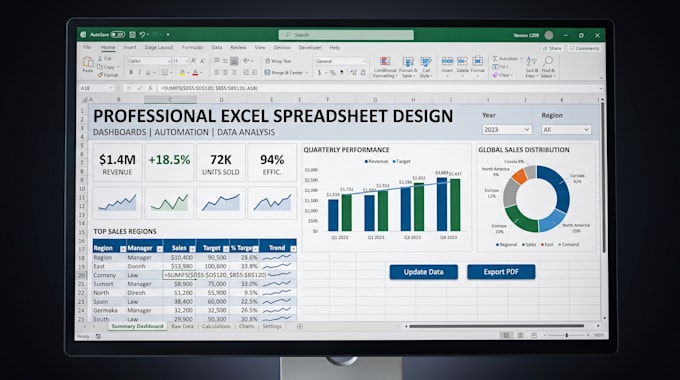Viewport: 680px width, 380px height.
Task: Open the Formulas ribbon tab
Action: (x=192, y=47)
